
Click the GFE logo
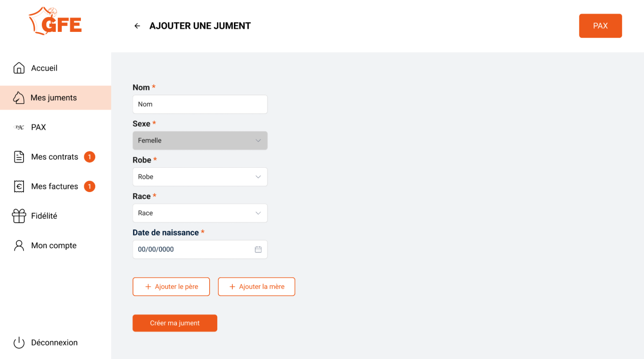55,22
